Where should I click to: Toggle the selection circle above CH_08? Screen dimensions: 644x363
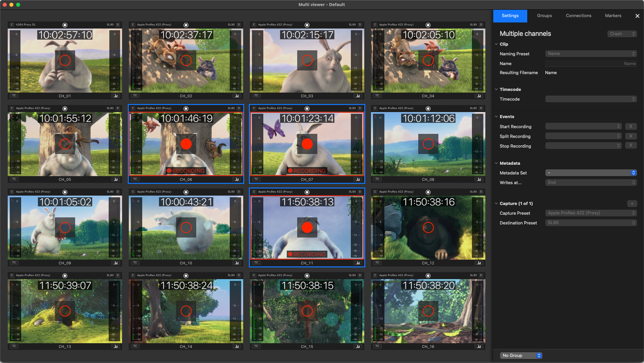[428, 109]
